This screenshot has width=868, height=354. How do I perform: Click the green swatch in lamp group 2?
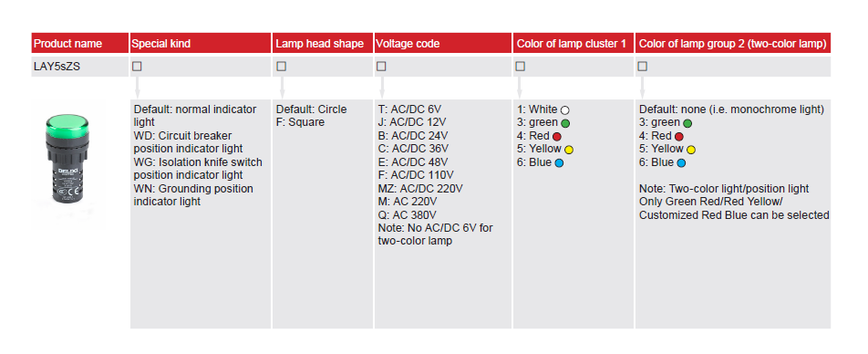[687, 123]
